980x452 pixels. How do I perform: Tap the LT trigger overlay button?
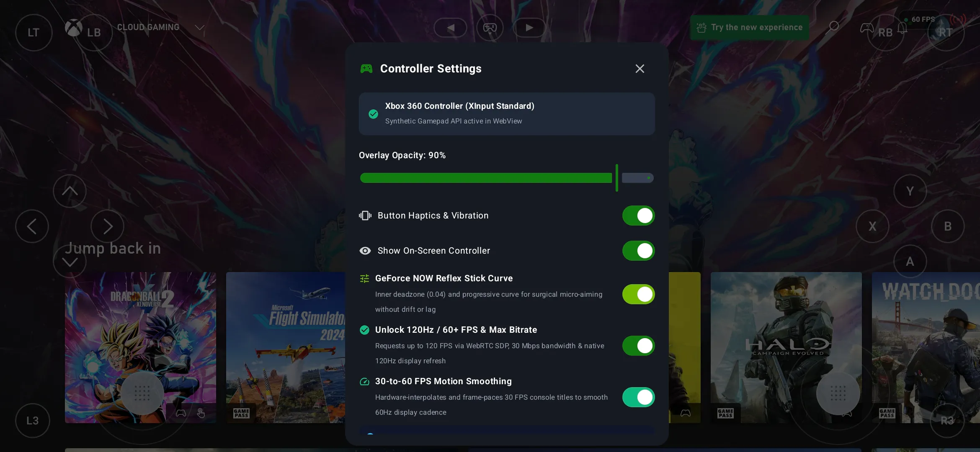34,33
